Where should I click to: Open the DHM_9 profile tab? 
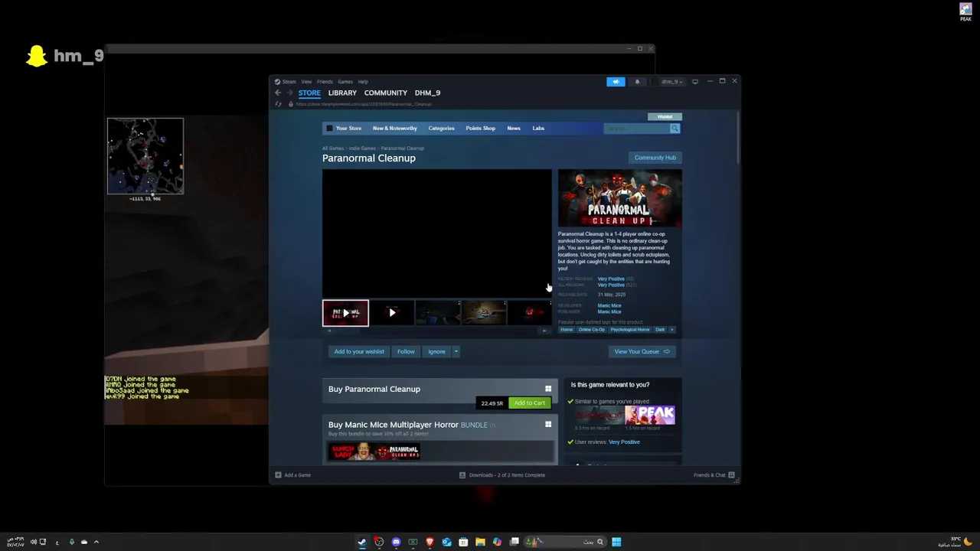click(x=427, y=93)
